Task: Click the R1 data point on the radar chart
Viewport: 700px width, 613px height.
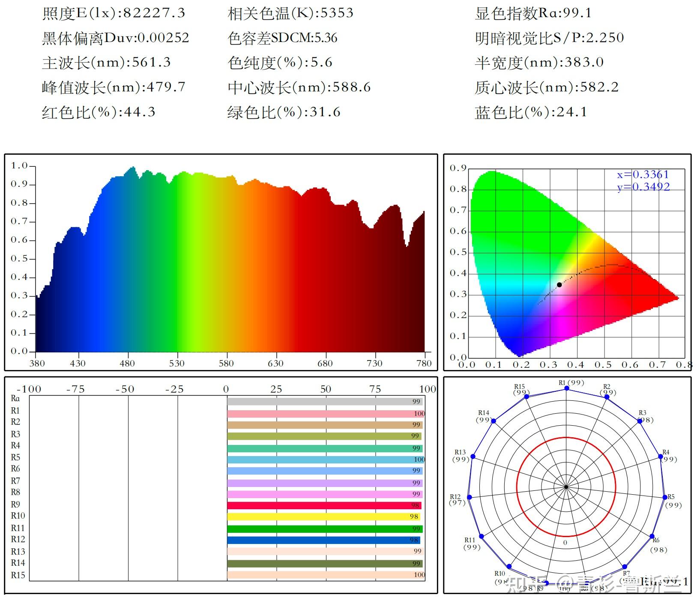Action: (567, 388)
